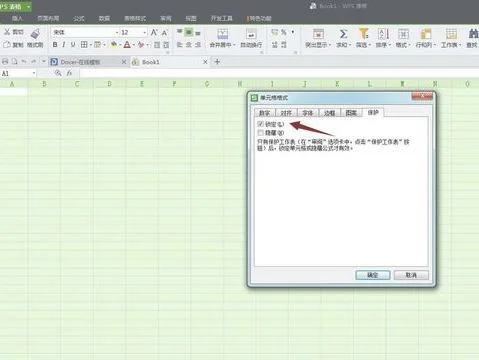Click the Filter funnel icon

click(363, 34)
